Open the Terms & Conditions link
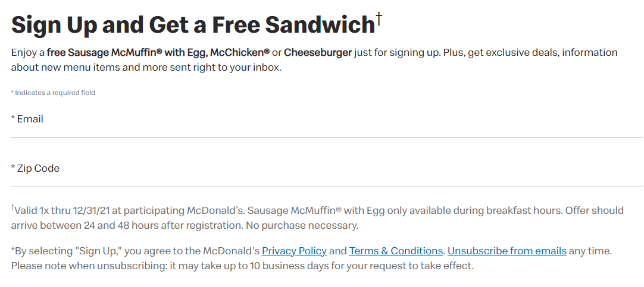Image resolution: width=644 pixels, height=287 pixels. 396,251
